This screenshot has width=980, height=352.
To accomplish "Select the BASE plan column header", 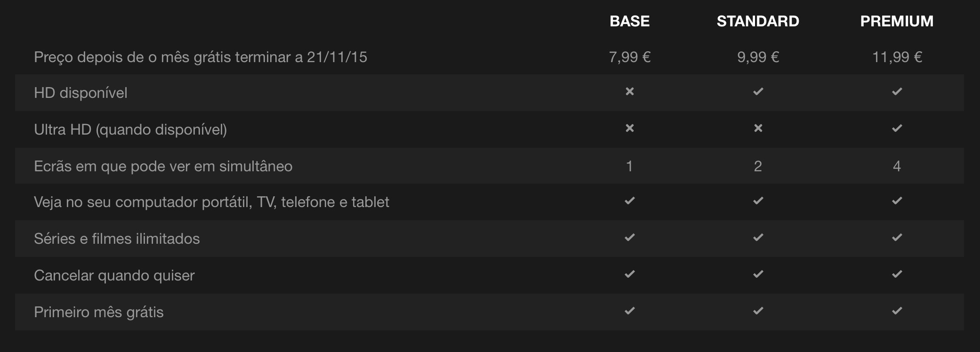I will click(629, 21).
